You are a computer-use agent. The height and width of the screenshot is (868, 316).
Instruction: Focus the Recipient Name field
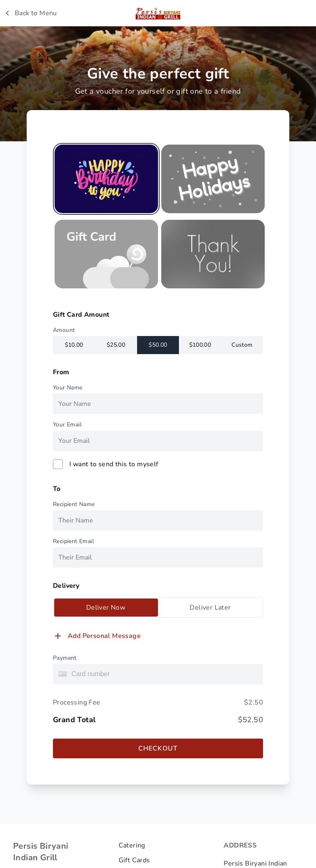pyautogui.click(x=158, y=520)
